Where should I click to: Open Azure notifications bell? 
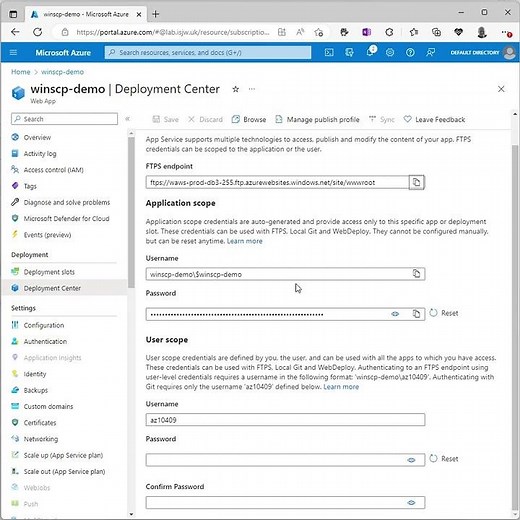(x=370, y=52)
